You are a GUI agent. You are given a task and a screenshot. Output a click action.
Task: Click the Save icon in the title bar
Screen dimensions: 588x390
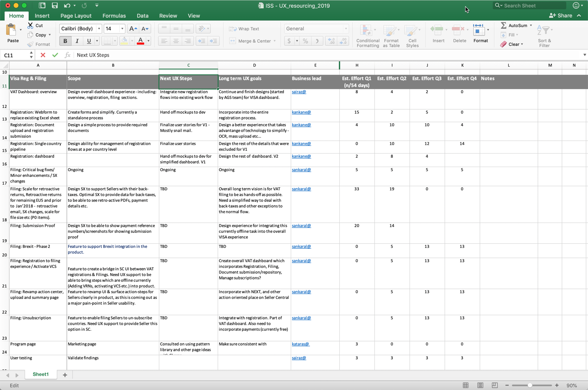pyautogui.click(x=55, y=6)
